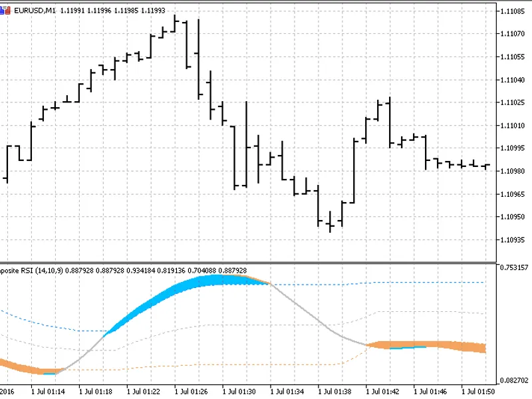Viewport: 532px width, 399px height.
Task: Select the 1.11085 price axis label
Action: pos(512,11)
